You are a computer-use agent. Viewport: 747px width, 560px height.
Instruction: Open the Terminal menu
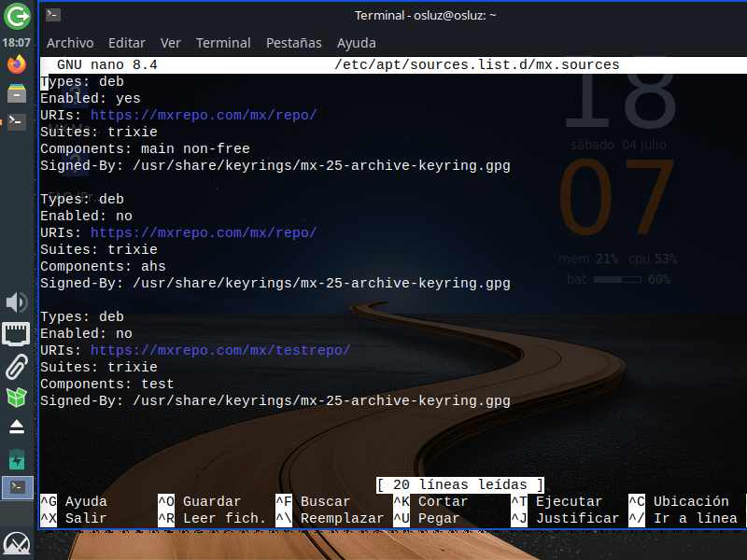tap(223, 43)
